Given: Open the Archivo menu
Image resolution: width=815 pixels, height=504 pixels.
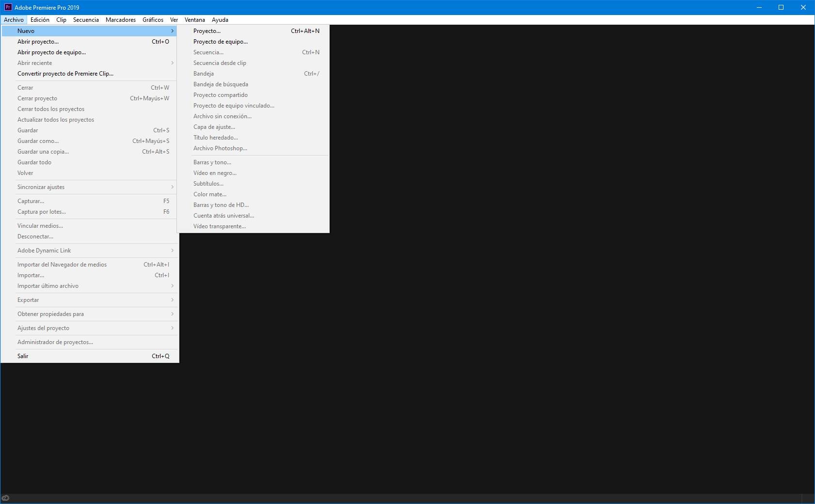Looking at the screenshot, I should pyautogui.click(x=14, y=20).
